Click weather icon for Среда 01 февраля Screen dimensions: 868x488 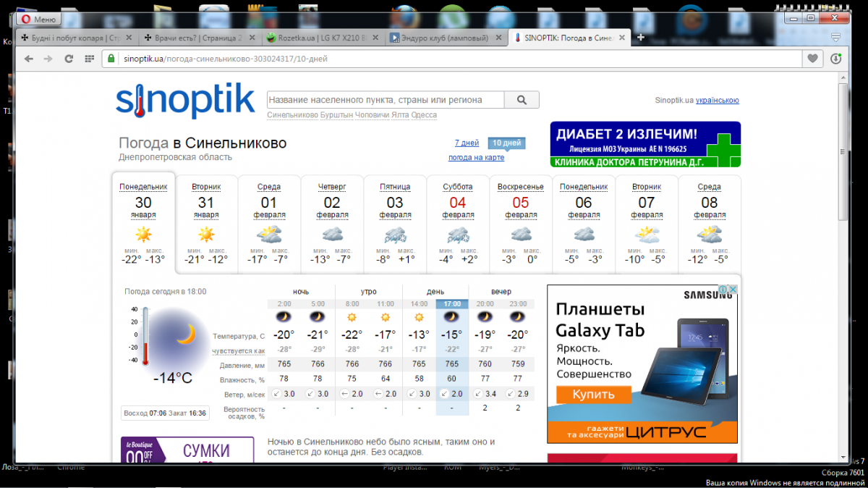point(269,234)
